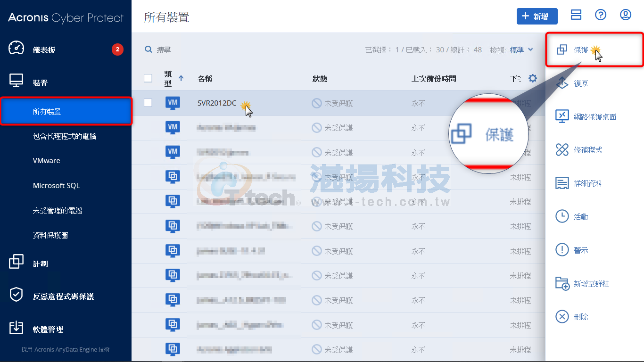Select 所有裝置 in the sidebar
Viewport: 644px width, 362px height.
click(x=66, y=112)
